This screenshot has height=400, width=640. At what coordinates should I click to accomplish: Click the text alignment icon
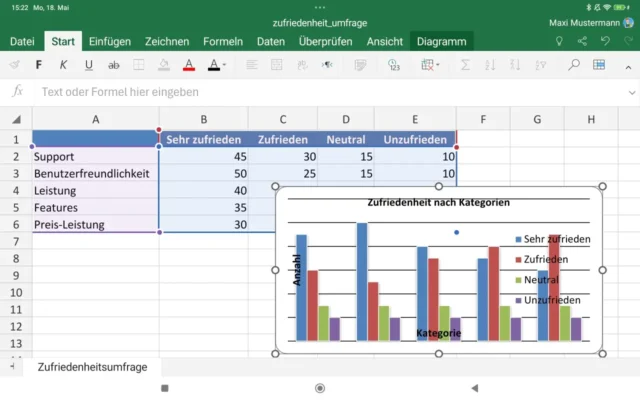[252, 64]
